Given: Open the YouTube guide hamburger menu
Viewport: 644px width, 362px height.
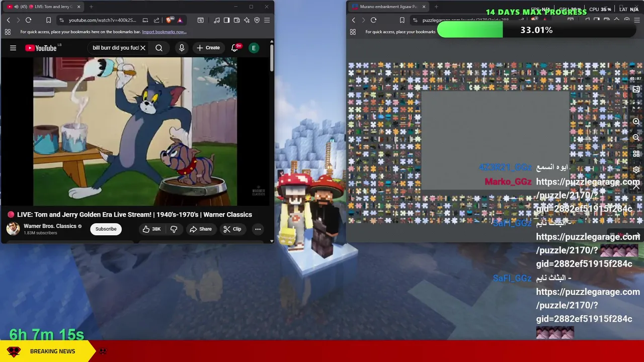Looking at the screenshot, I should (x=13, y=48).
